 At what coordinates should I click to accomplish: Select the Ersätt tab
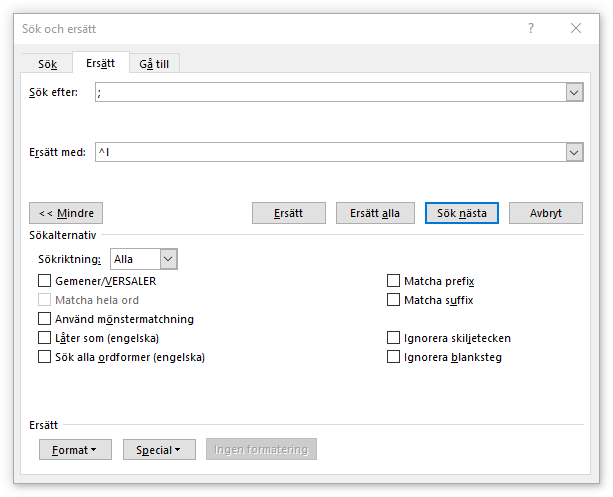click(x=100, y=63)
